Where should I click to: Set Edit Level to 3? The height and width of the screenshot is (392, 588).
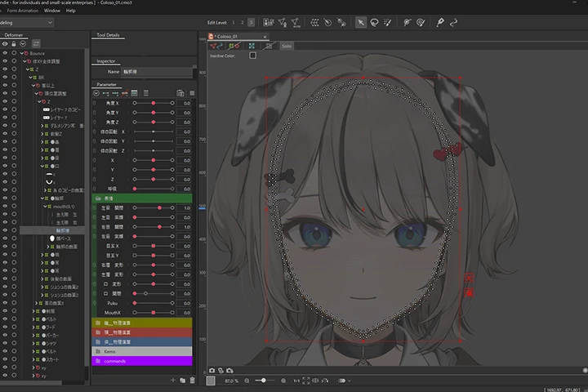point(251,23)
